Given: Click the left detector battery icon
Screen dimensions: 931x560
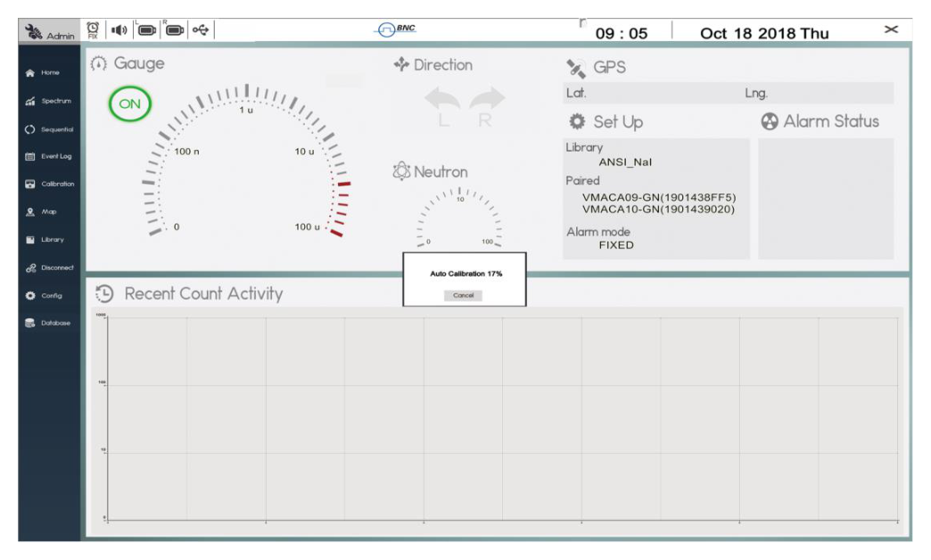Looking at the screenshot, I should (146, 29).
